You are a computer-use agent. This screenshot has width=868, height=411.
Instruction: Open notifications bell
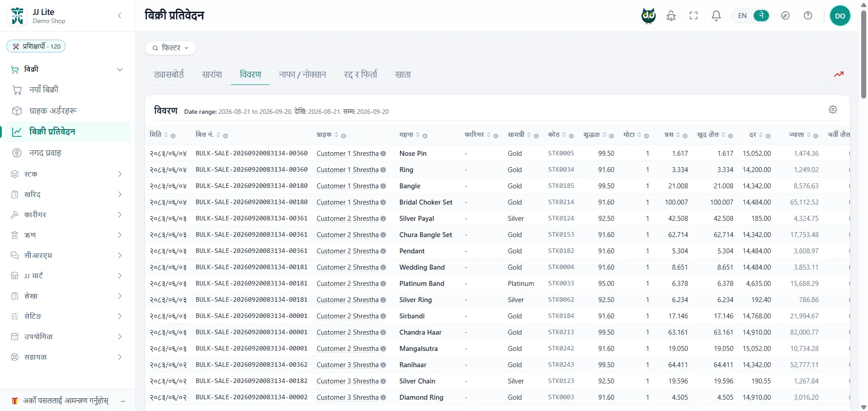click(x=716, y=16)
